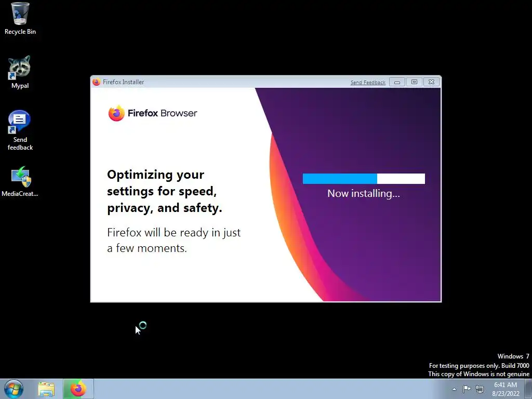Viewport: 532px width, 399px height.
Task: Click the Firefox Browser logo
Action: click(152, 113)
